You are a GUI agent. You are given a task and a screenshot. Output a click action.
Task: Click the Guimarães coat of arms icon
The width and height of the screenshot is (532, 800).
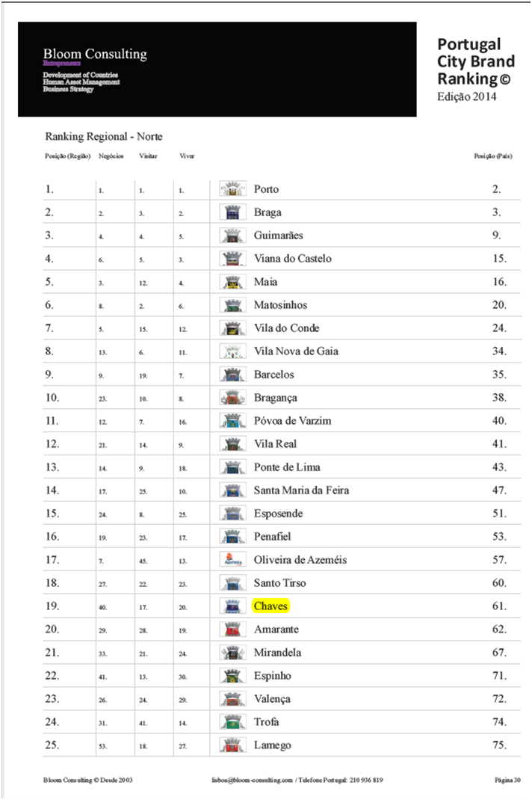(x=233, y=236)
